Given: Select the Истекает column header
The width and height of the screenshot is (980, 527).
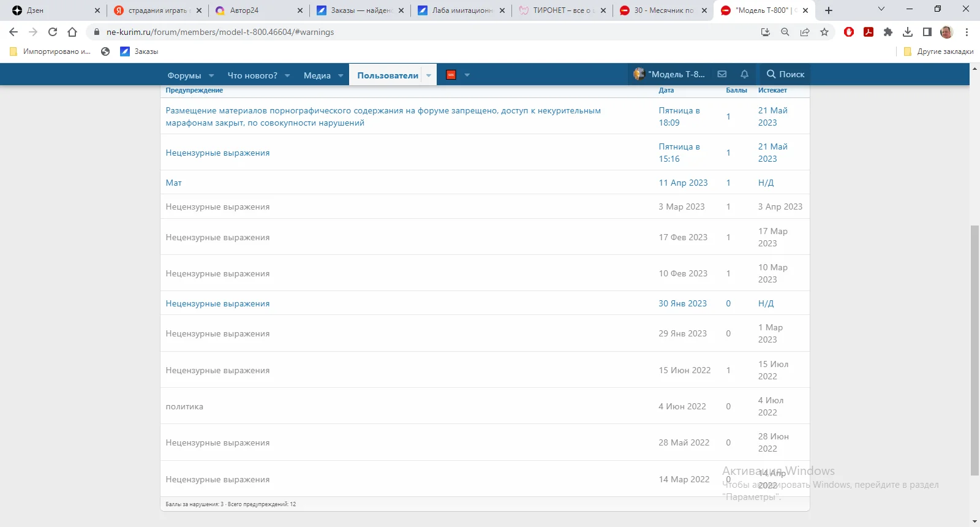Looking at the screenshot, I should click(x=772, y=90).
